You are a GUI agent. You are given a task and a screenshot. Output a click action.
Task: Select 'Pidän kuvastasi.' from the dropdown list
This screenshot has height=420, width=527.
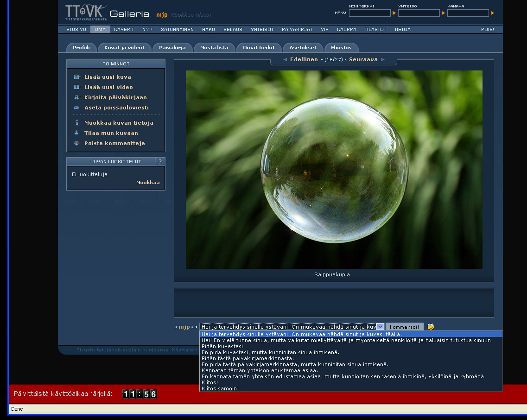[x=223, y=346]
